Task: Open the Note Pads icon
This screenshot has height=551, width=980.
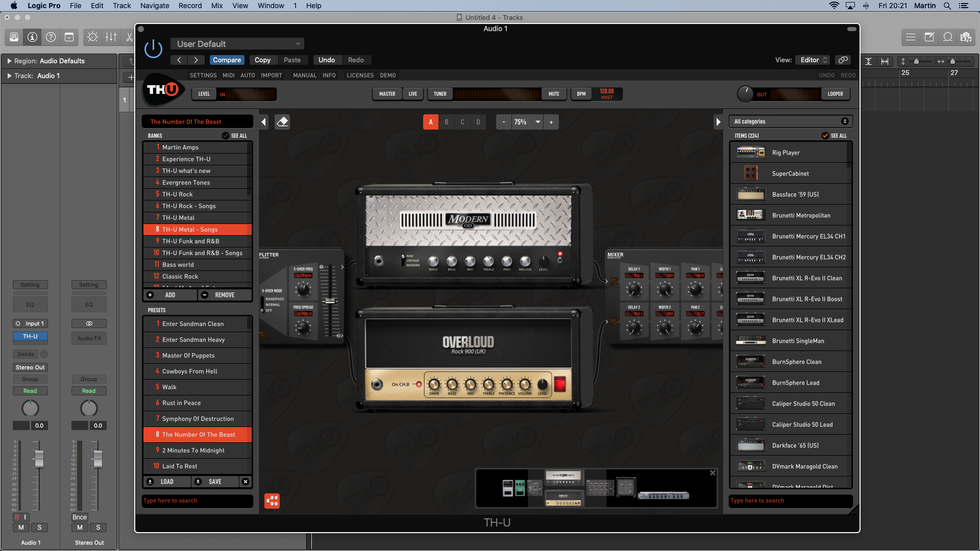Action: pos(929,37)
